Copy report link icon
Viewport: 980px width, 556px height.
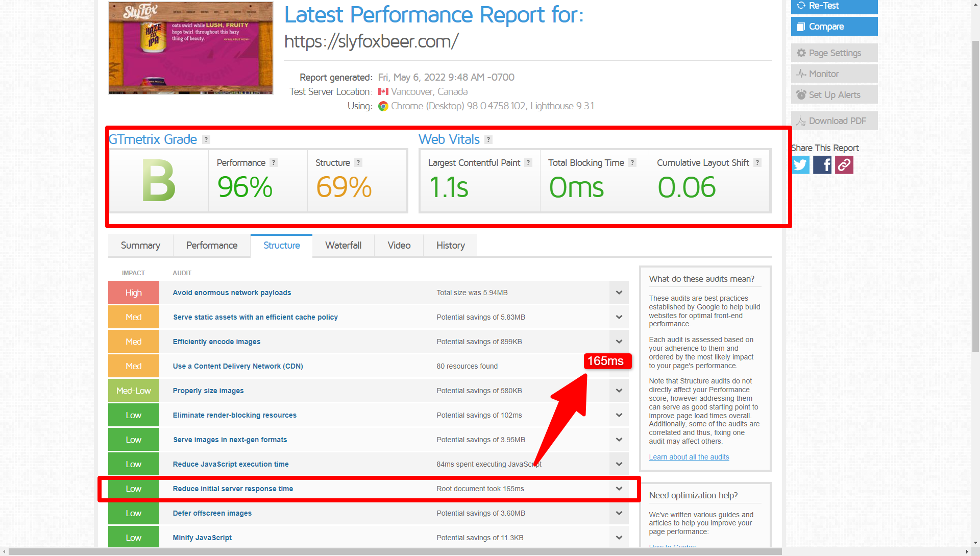click(844, 165)
